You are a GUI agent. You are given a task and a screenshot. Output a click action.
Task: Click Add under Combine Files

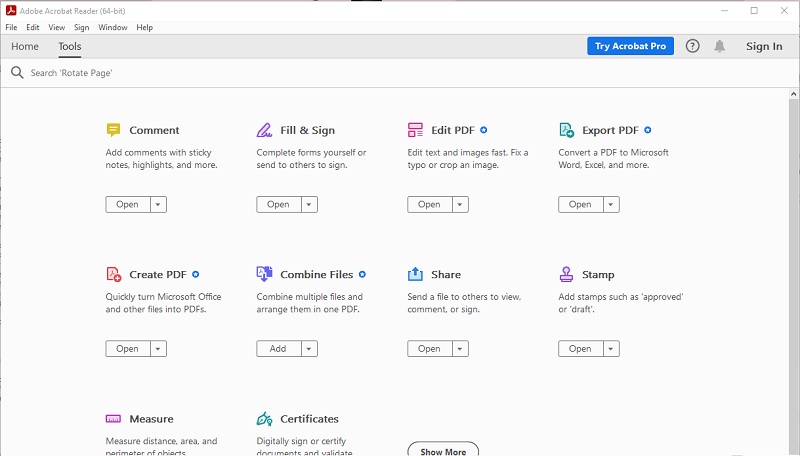(x=279, y=349)
